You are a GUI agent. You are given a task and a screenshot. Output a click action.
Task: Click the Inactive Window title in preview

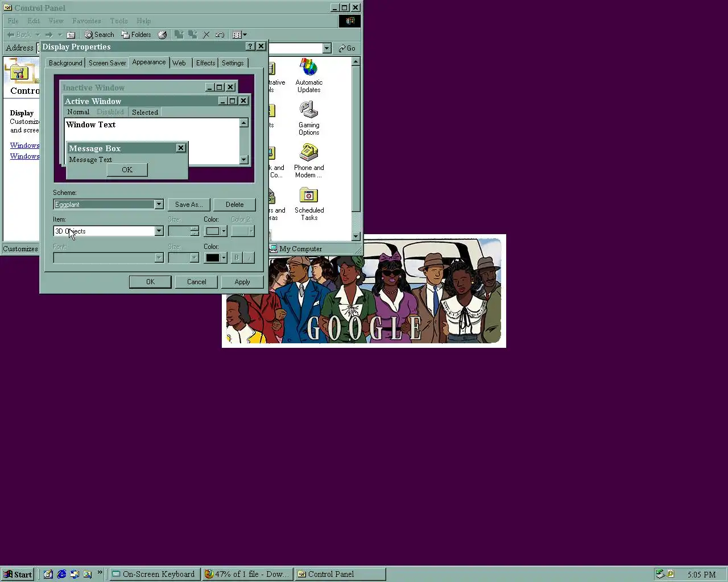click(93, 88)
